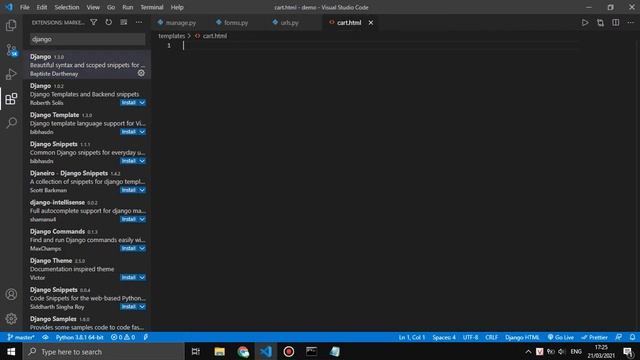Manage the installed Django extension by Baptiste

(141, 73)
